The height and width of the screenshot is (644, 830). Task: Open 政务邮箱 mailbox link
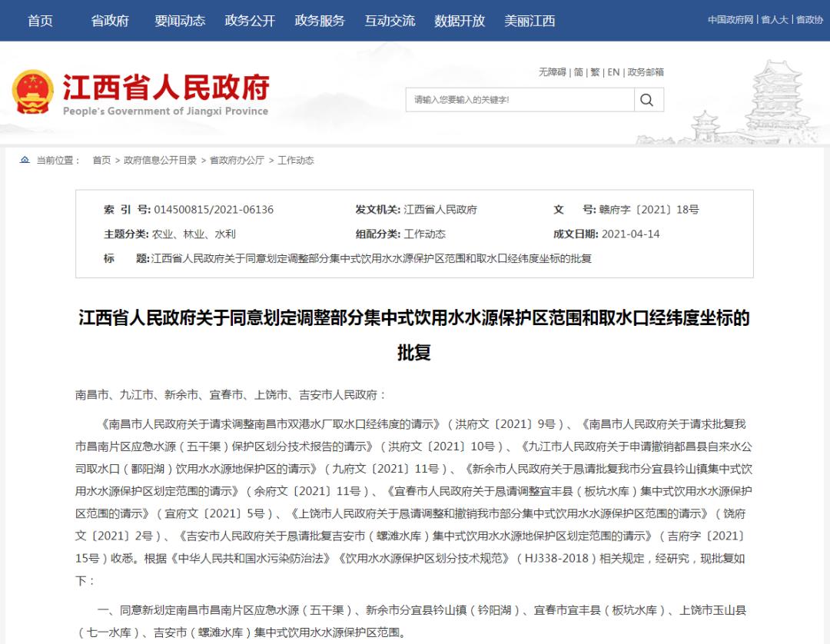point(646,72)
